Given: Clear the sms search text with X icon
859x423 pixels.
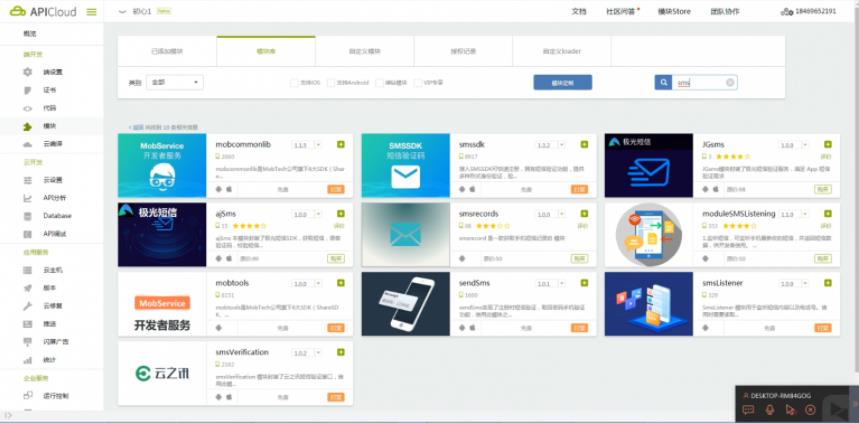Looking at the screenshot, I should pyautogui.click(x=730, y=83).
